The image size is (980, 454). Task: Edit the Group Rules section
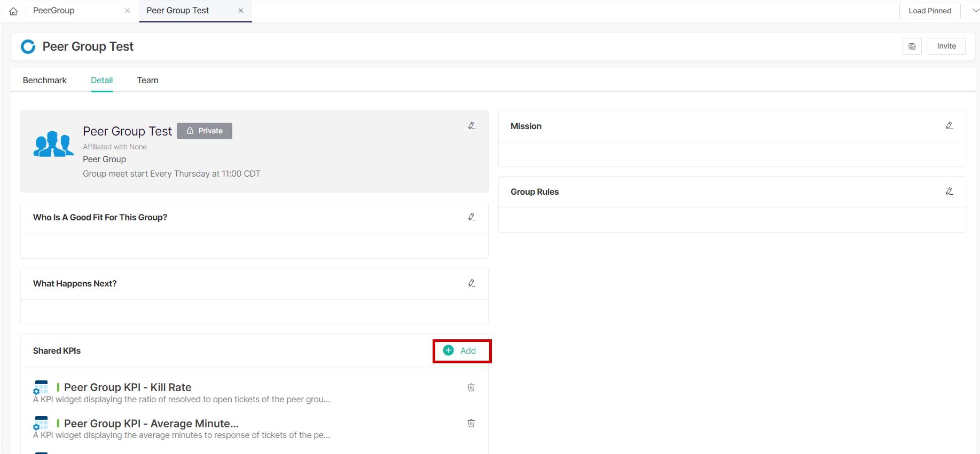949,192
